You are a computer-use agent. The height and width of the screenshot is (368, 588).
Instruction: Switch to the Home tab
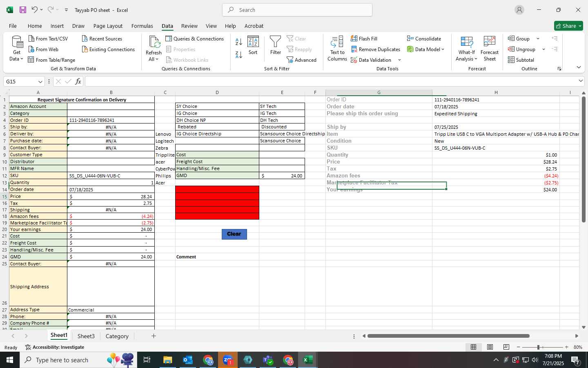(x=35, y=26)
